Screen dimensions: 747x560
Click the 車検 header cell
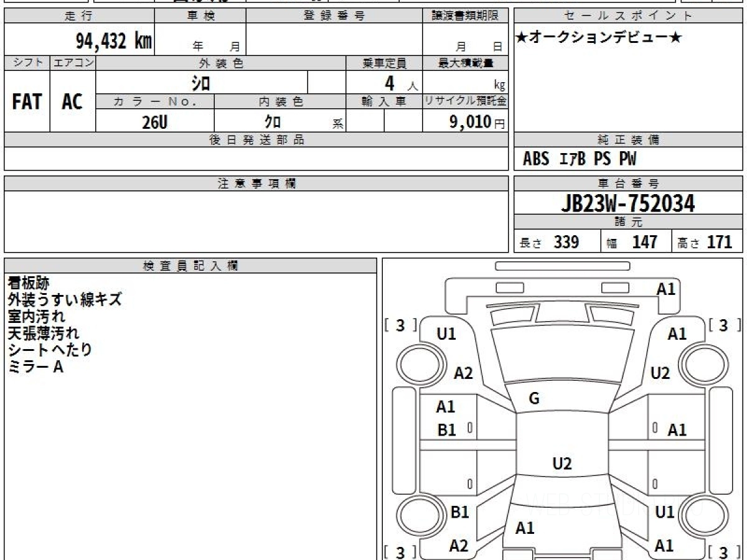click(x=200, y=16)
